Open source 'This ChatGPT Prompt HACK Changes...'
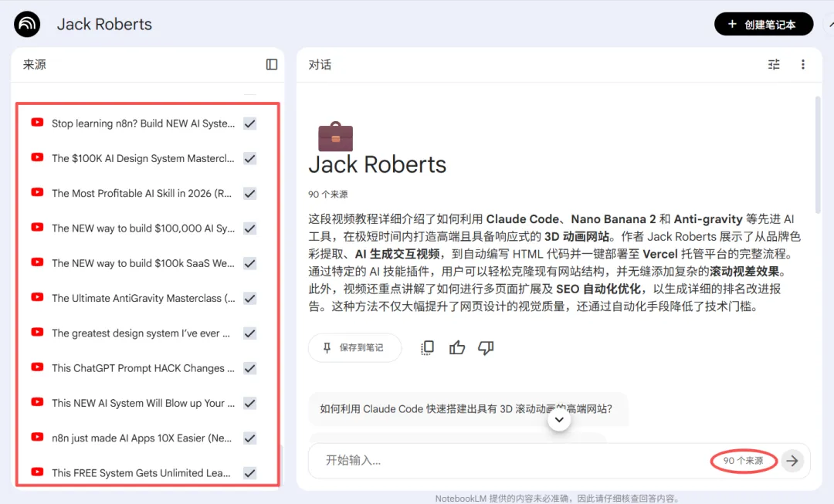The width and height of the screenshot is (834, 504). [x=143, y=368]
